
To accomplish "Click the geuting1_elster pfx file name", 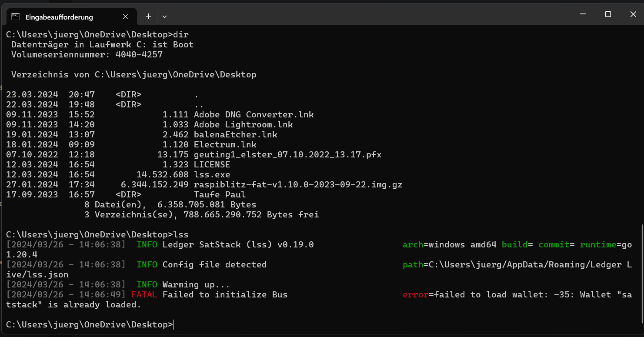I will (288, 155).
